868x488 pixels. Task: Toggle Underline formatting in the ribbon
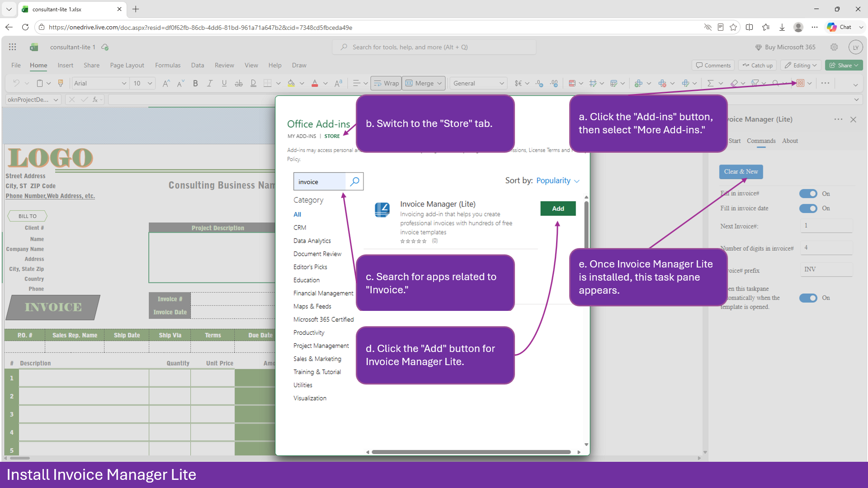(x=224, y=83)
